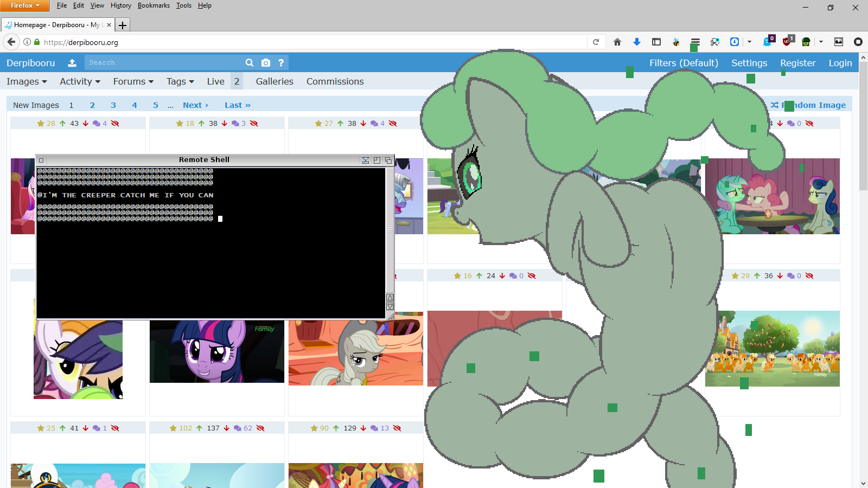The image size is (868, 488).
Task: Focus the Derpibooru search field
Action: 163,63
